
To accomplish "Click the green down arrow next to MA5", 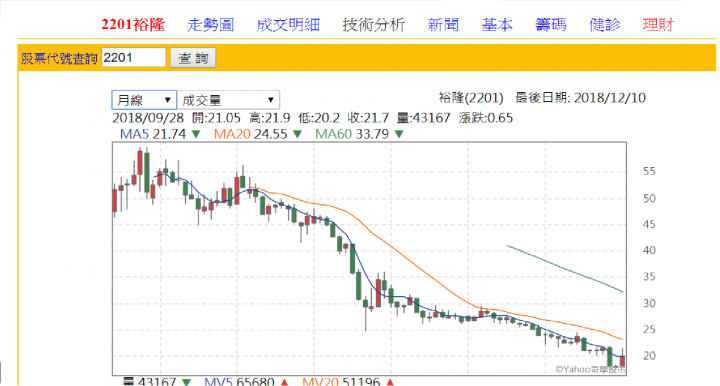I will tap(196, 134).
